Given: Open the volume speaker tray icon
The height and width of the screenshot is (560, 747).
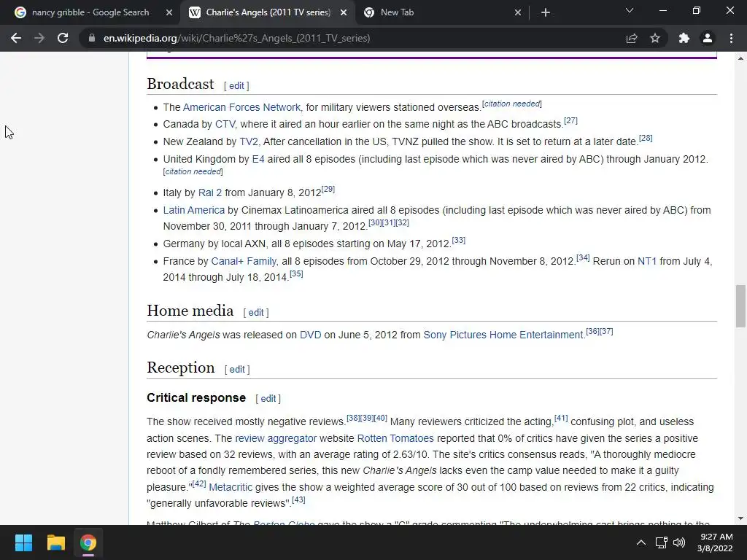Looking at the screenshot, I should tap(679, 542).
